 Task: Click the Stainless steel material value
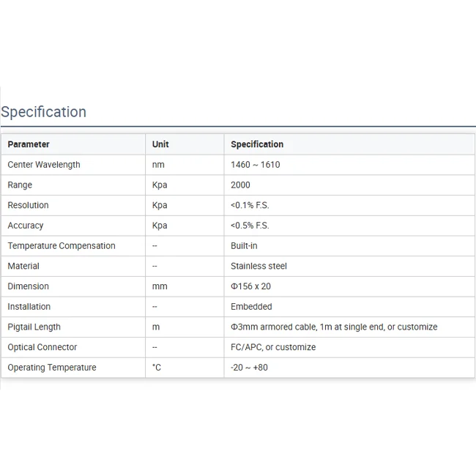click(259, 266)
